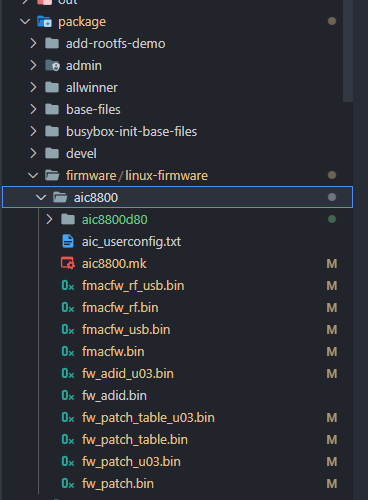Click the green status dot for aic8800d80

332,219
